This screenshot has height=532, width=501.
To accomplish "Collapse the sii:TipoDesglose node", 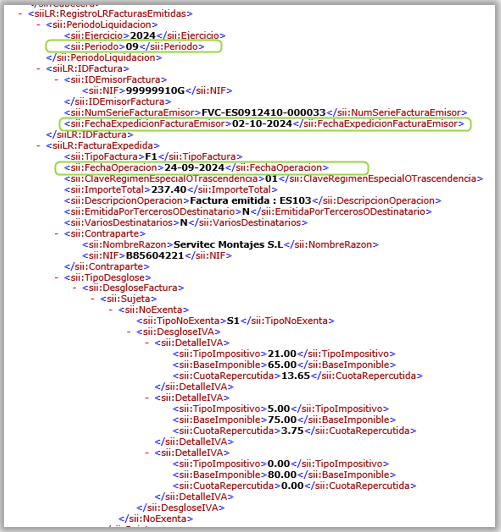I will [x=56, y=278].
